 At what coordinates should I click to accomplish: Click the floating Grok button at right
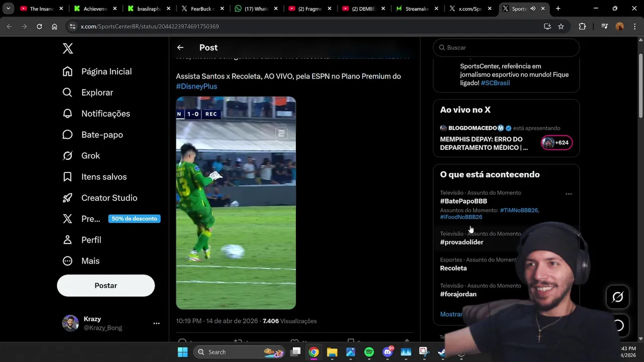(x=617, y=297)
